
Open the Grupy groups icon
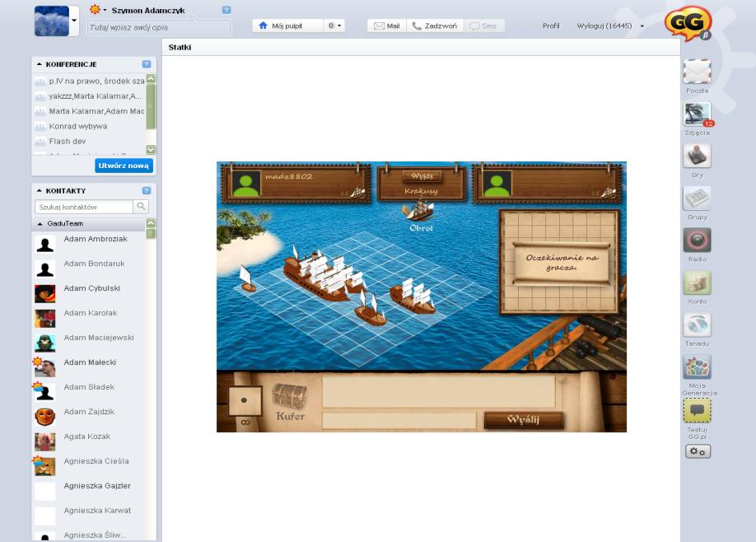[x=697, y=199]
